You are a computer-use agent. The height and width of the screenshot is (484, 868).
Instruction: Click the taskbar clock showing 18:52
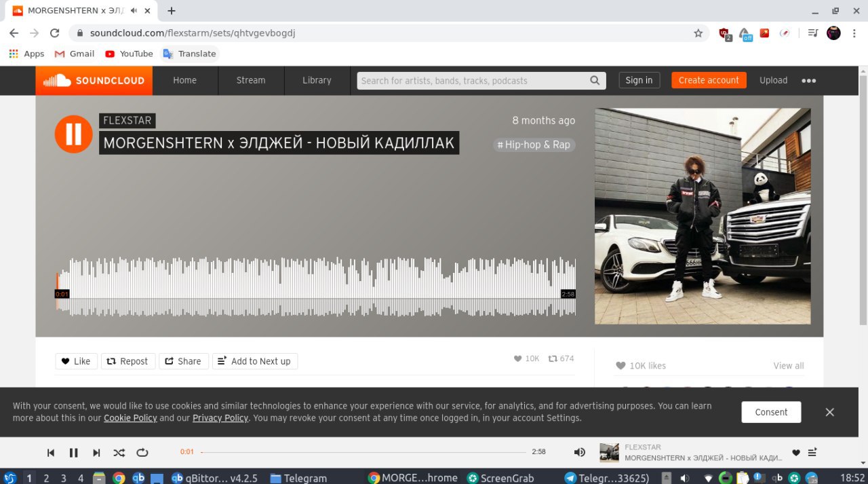(x=852, y=478)
